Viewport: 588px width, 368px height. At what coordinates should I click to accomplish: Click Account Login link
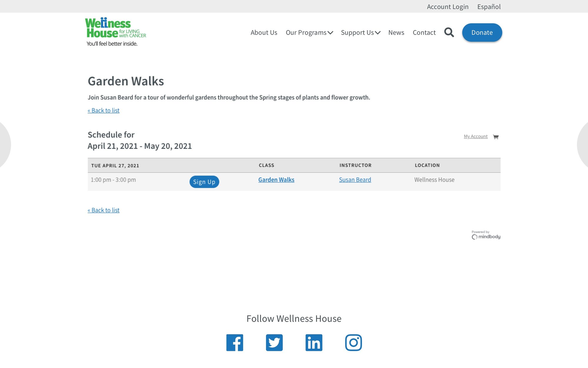point(448,6)
